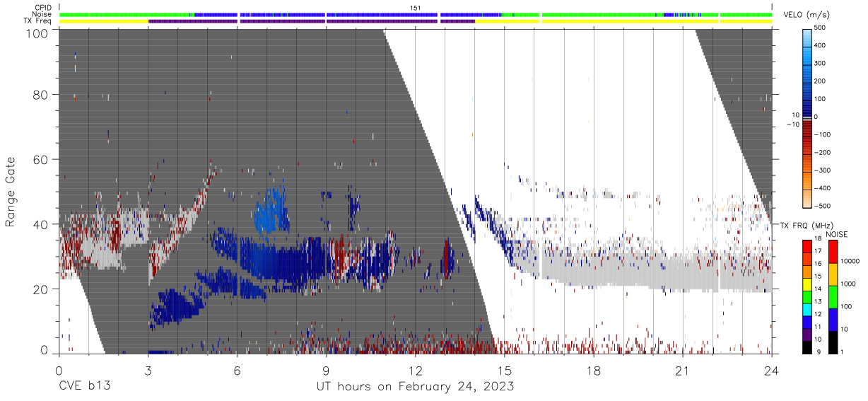Click the 'NOISE' legend title
Viewport: 868px width, 401px height.
838,234
